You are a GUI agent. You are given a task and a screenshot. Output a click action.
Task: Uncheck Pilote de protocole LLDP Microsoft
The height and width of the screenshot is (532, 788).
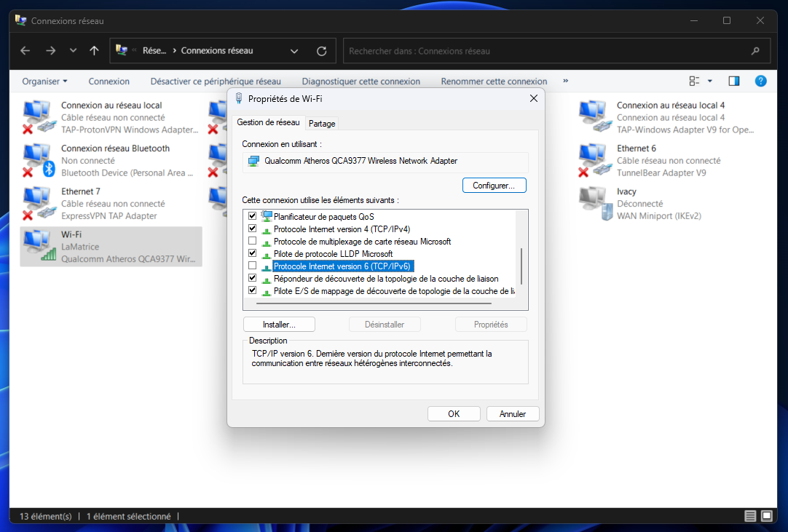click(x=252, y=253)
